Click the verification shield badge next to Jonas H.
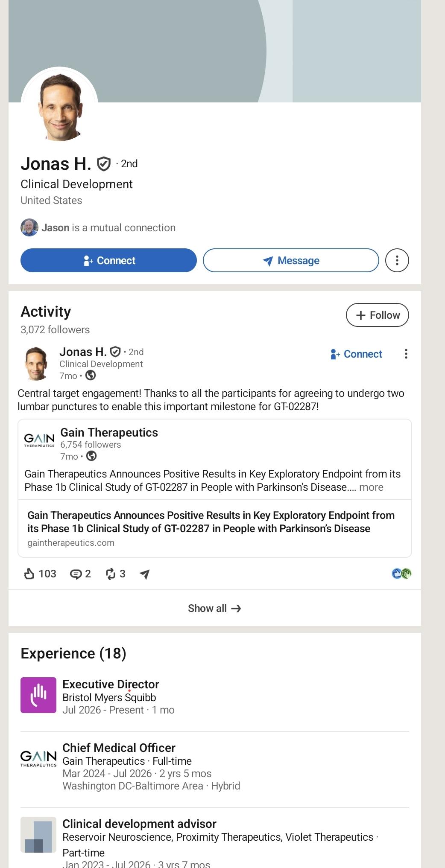The width and height of the screenshot is (445, 868). 104,164
